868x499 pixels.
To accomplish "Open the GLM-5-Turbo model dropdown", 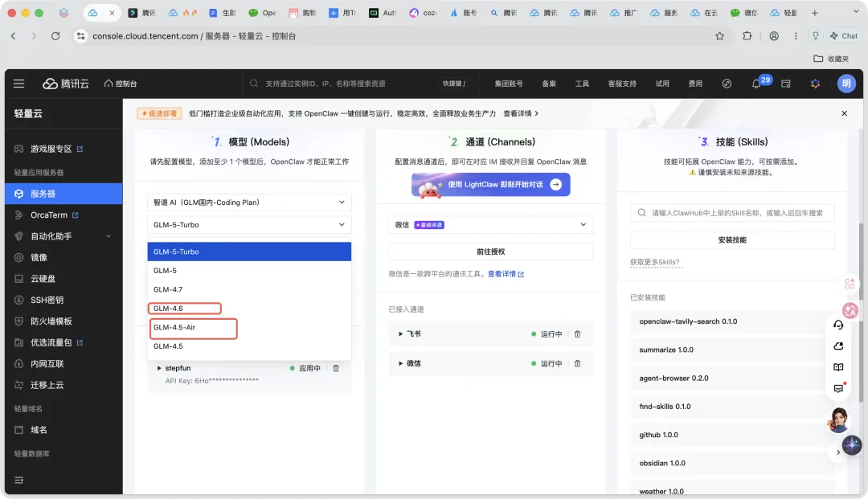I will coord(249,225).
